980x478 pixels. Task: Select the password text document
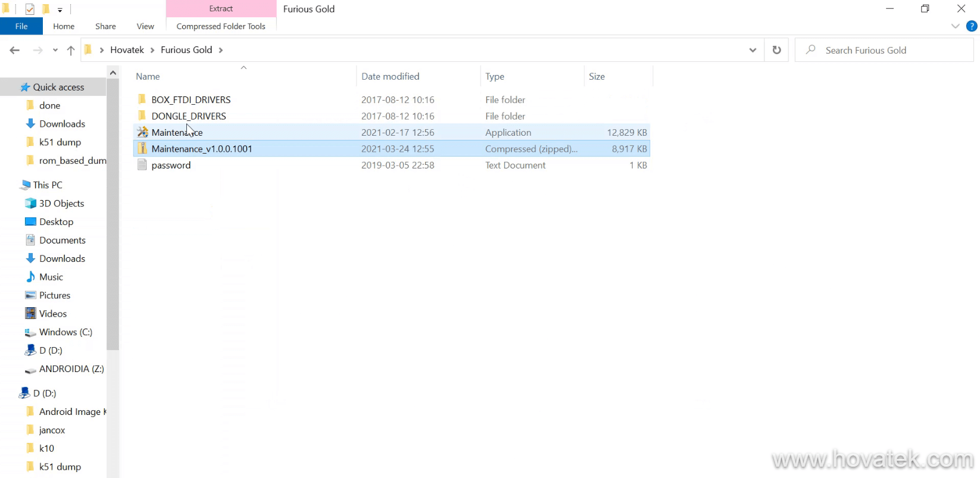pyautogui.click(x=171, y=165)
